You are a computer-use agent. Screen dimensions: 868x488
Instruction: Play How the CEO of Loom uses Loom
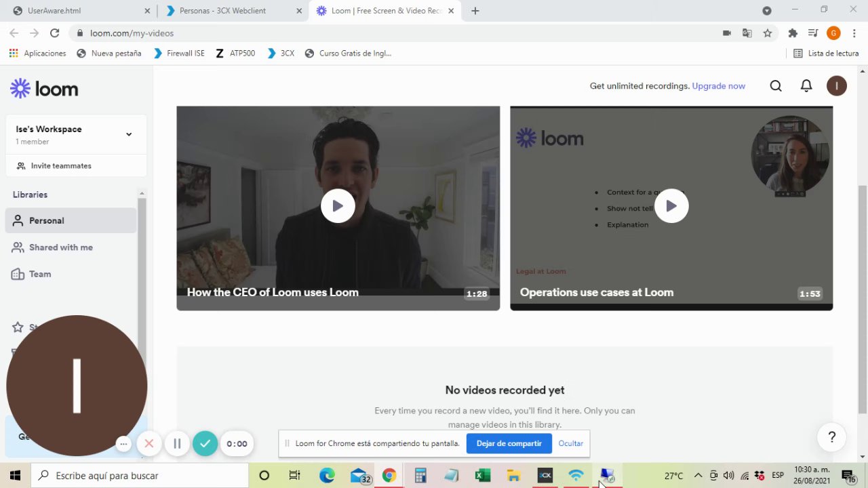338,206
